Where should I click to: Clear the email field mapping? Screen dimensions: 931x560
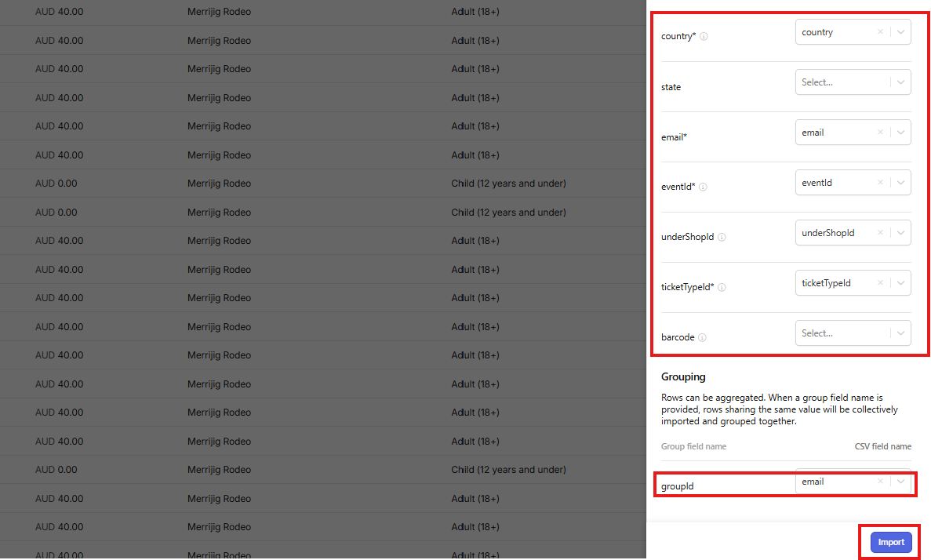click(x=881, y=133)
